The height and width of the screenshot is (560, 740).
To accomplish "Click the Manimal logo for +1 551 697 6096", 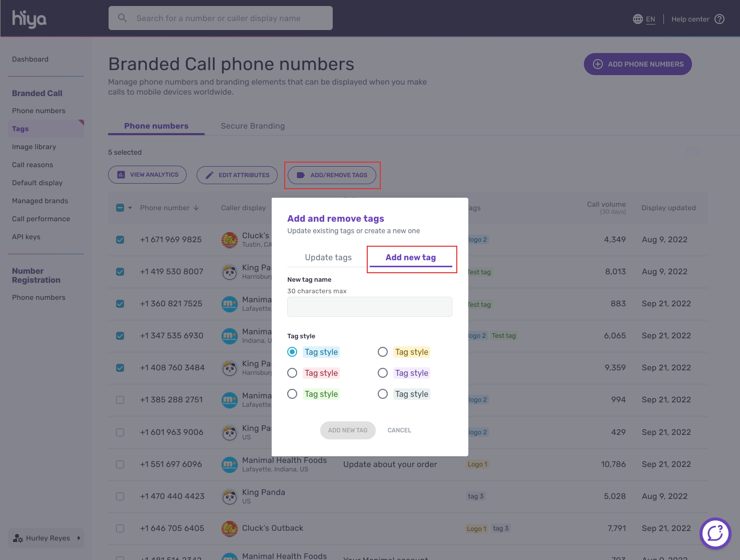I will (x=230, y=464).
